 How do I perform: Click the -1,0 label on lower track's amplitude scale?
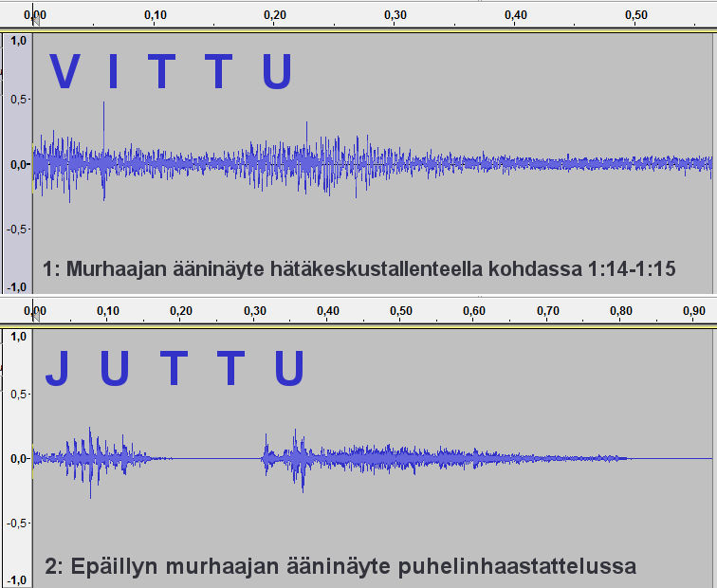pyautogui.click(x=16, y=580)
